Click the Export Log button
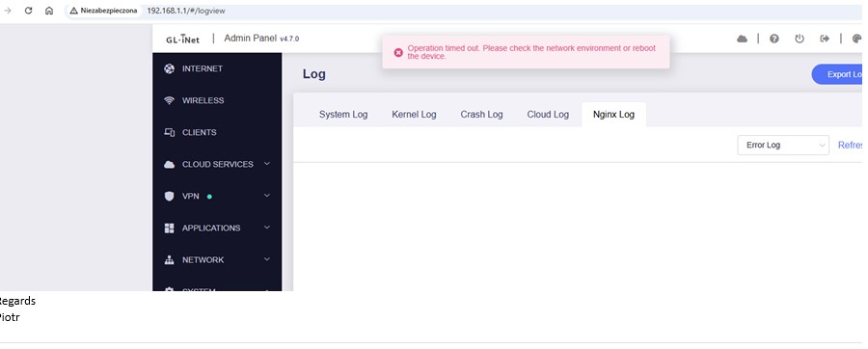 point(838,74)
